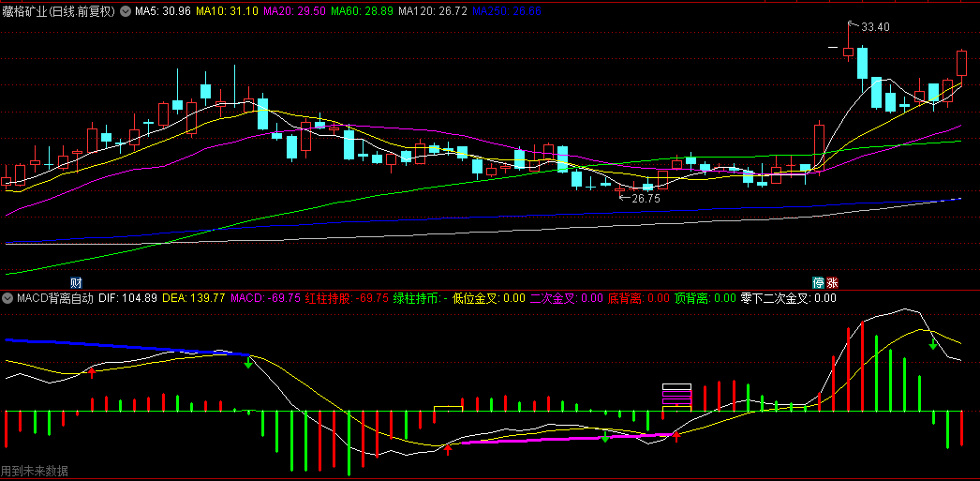980x481 pixels.
Task: Click the 底背离: 0.00 label
Action: tap(639, 298)
